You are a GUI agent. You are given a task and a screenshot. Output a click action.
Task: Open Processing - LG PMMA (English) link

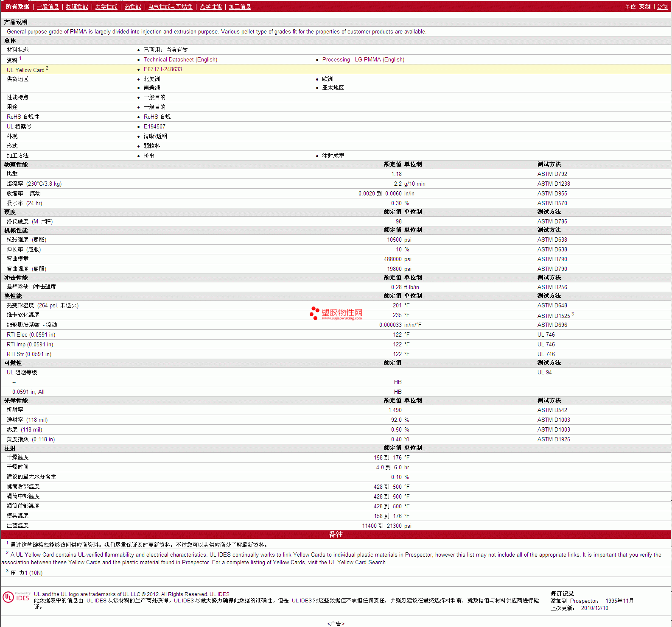(x=363, y=60)
